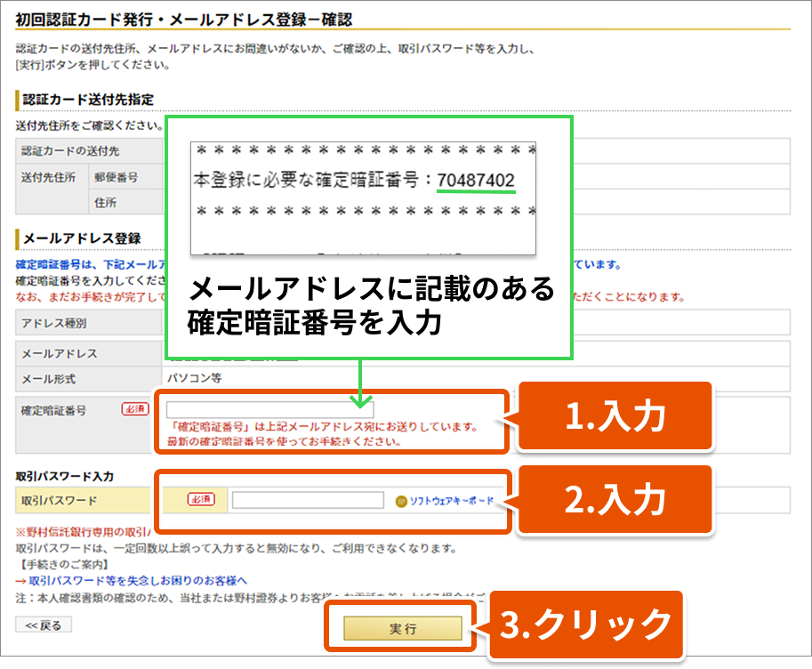This screenshot has width=812, height=669.
Task: Select the 認証カード送付先指定 section heading
Action: [87, 99]
